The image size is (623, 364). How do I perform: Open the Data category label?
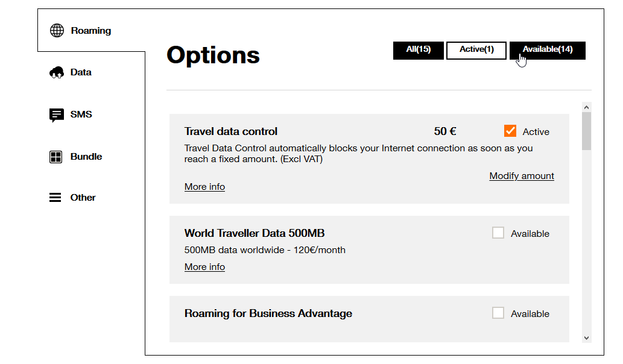[81, 72]
